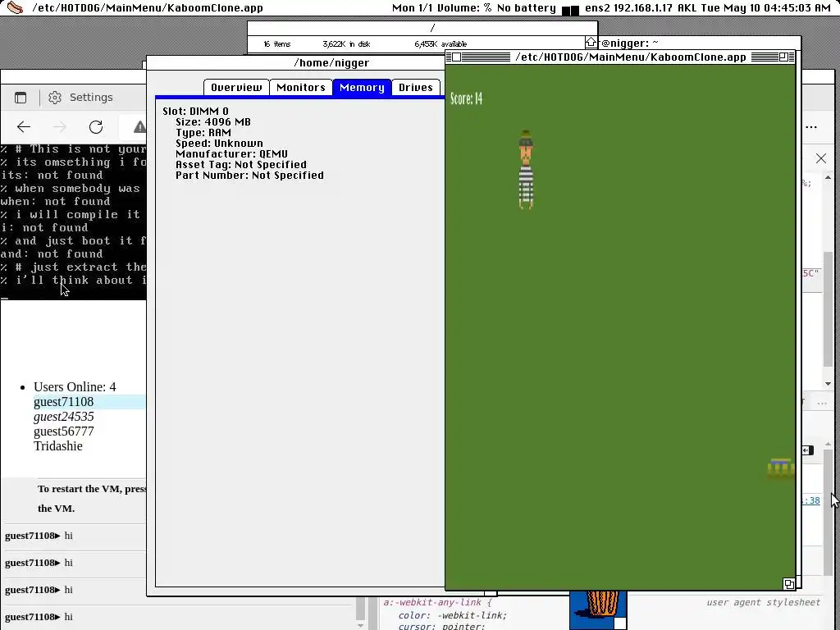Click the browser Forward arrow

[x=60, y=127]
